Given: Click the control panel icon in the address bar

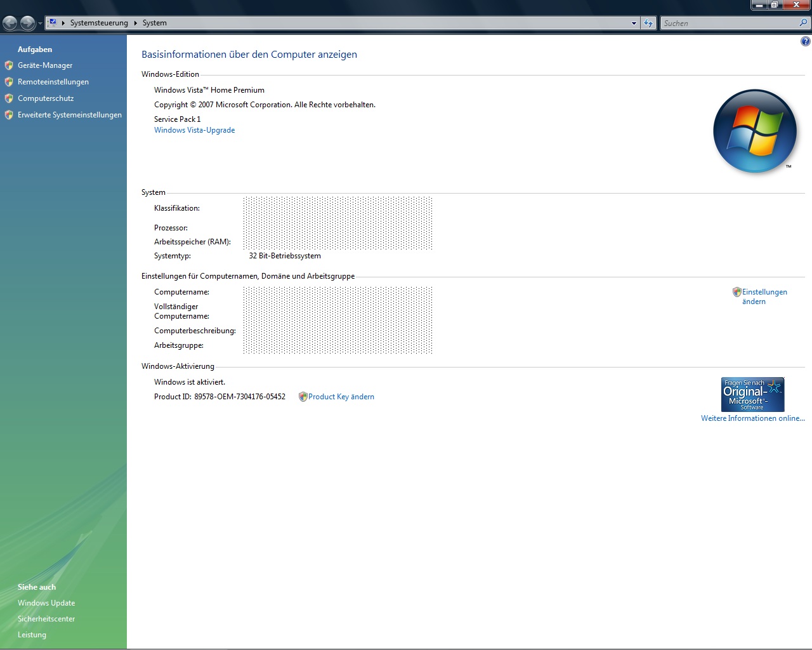Looking at the screenshot, I should pos(53,23).
